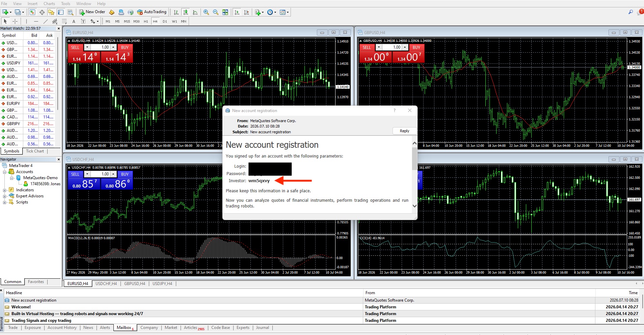Click BUY on the USDCHF chart
The height and width of the screenshot is (335, 644).
pyautogui.click(x=125, y=174)
